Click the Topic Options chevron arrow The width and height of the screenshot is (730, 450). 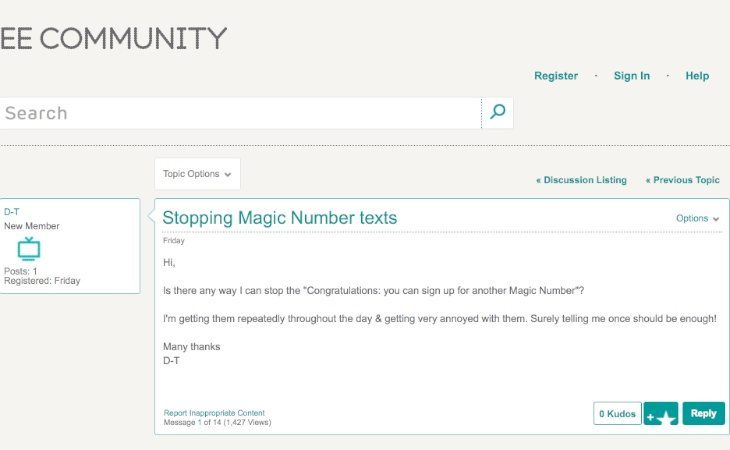click(x=228, y=175)
